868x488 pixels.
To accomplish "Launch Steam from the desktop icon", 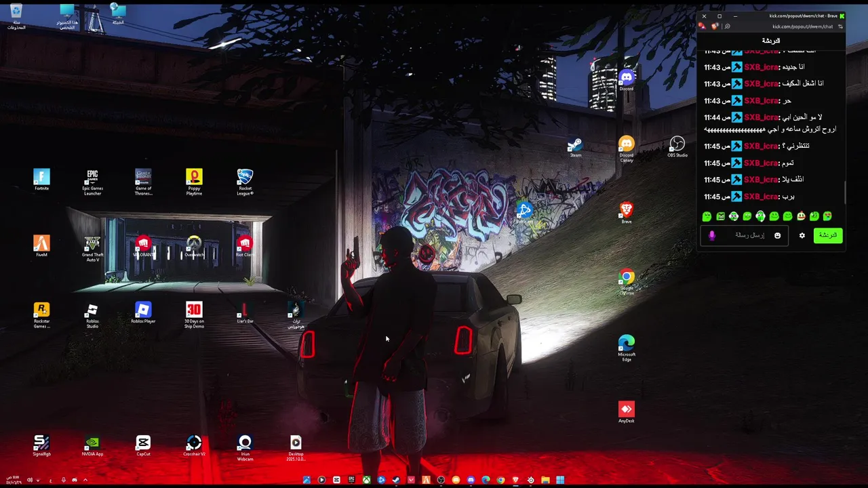I will point(575,146).
